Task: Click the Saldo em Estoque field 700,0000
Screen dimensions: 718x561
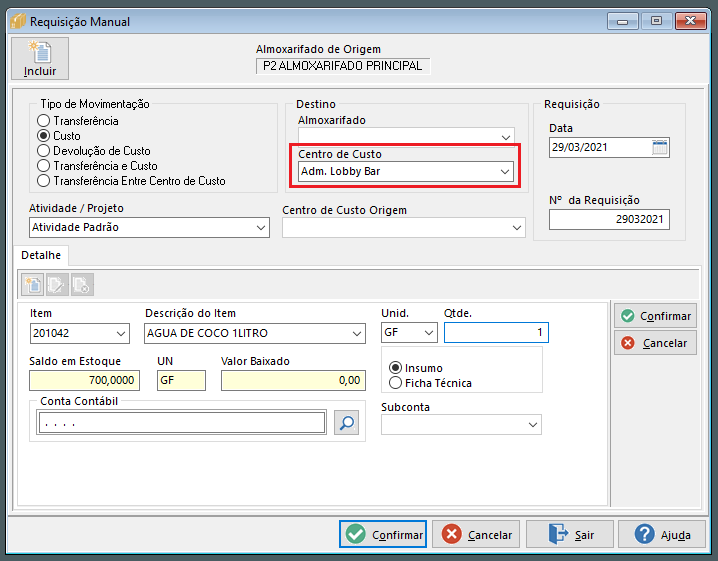Action: (x=84, y=381)
